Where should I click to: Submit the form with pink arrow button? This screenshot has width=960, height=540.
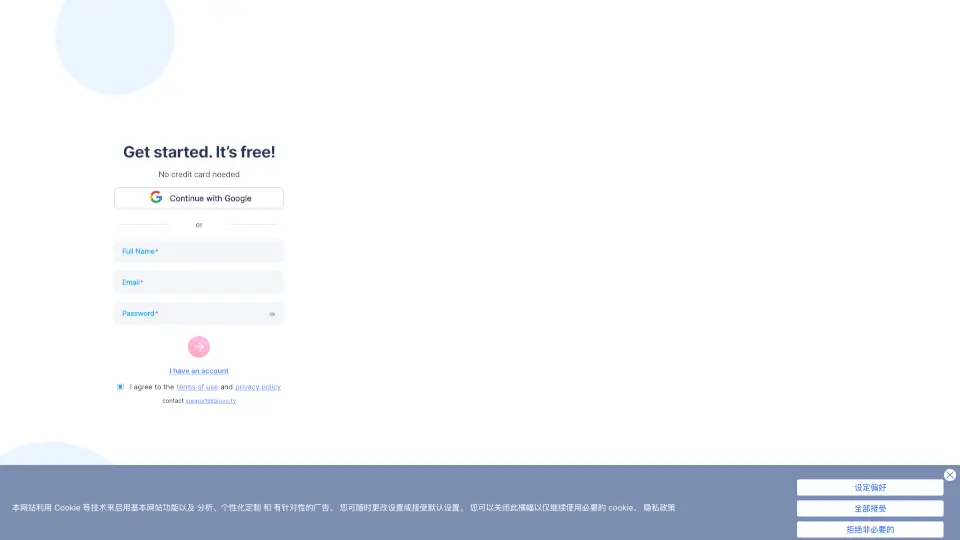tap(199, 347)
